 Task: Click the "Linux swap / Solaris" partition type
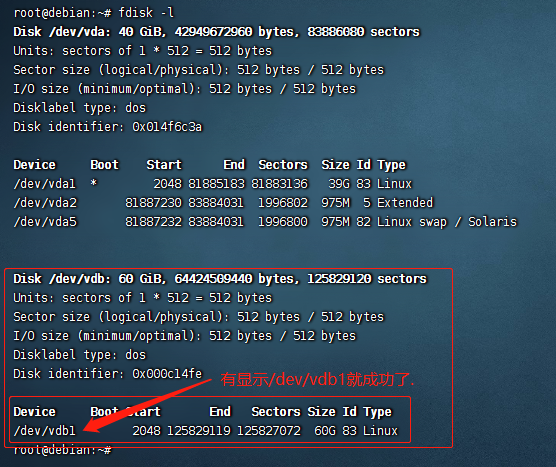click(447, 222)
